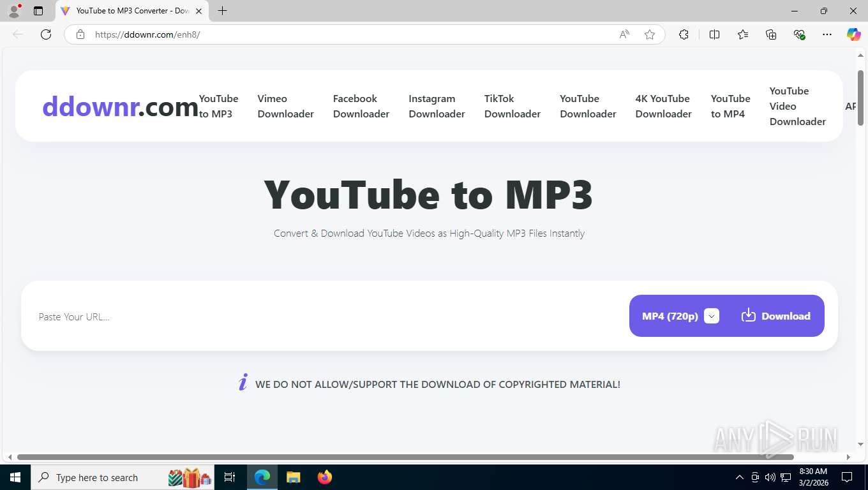
Task: Refresh the current page
Action: (46, 34)
